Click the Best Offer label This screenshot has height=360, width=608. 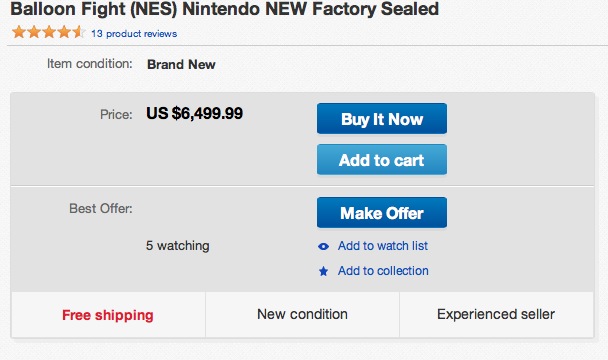tap(101, 209)
